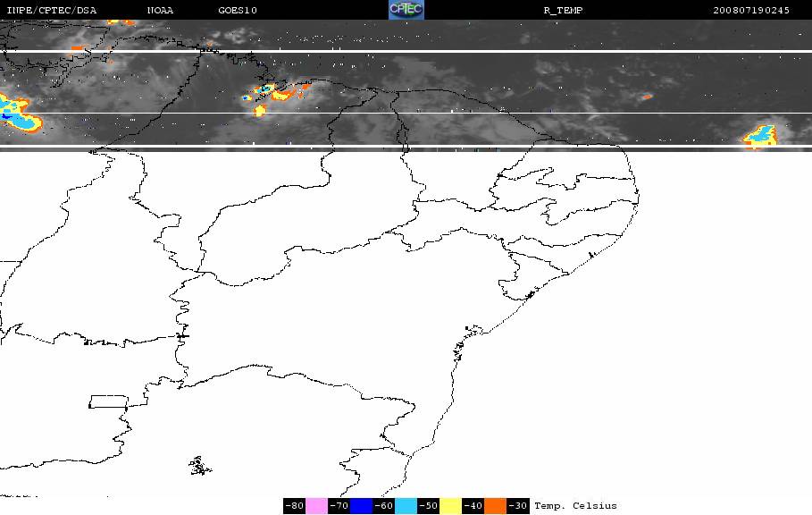The height and width of the screenshot is (515, 812).
Task: Click the -40 legend value label
Action: tap(473, 506)
